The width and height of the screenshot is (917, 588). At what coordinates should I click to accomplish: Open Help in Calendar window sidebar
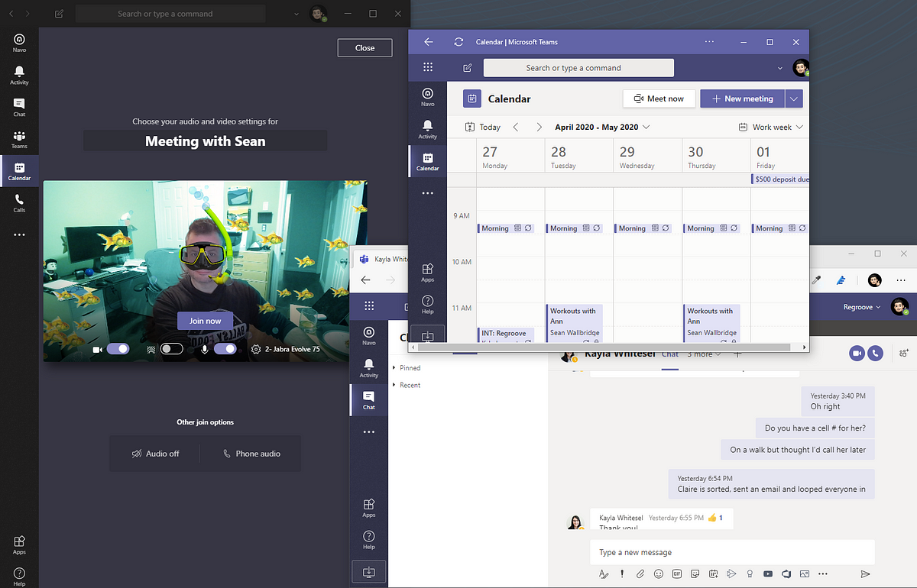(x=428, y=304)
